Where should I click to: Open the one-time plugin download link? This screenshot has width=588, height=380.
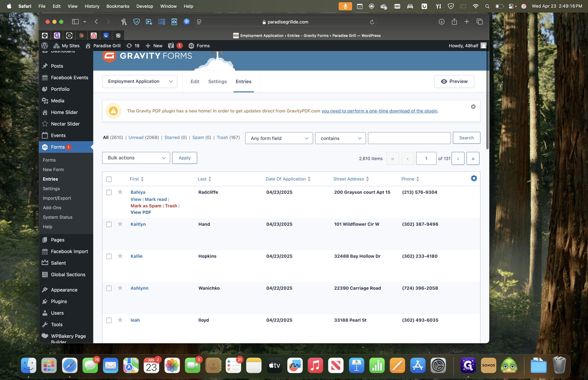pyautogui.click(x=379, y=111)
